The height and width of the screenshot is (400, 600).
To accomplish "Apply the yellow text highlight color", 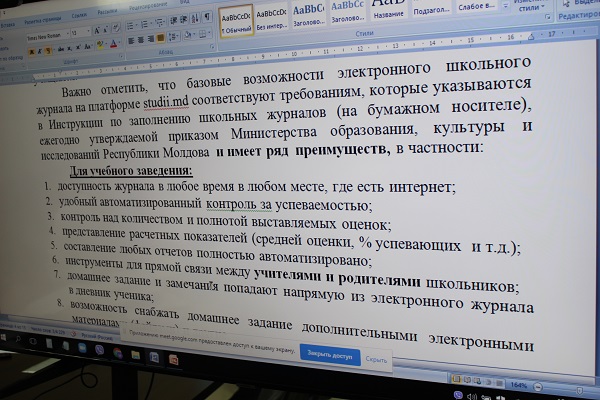I will pyautogui.click(x=100, y=45).
